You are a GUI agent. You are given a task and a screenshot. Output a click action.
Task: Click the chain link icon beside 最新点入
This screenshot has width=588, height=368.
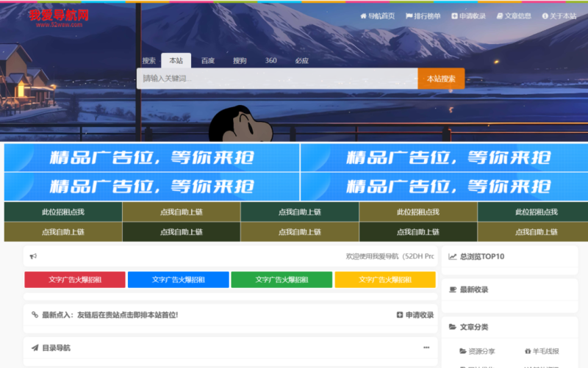click(x=35, y=314)
